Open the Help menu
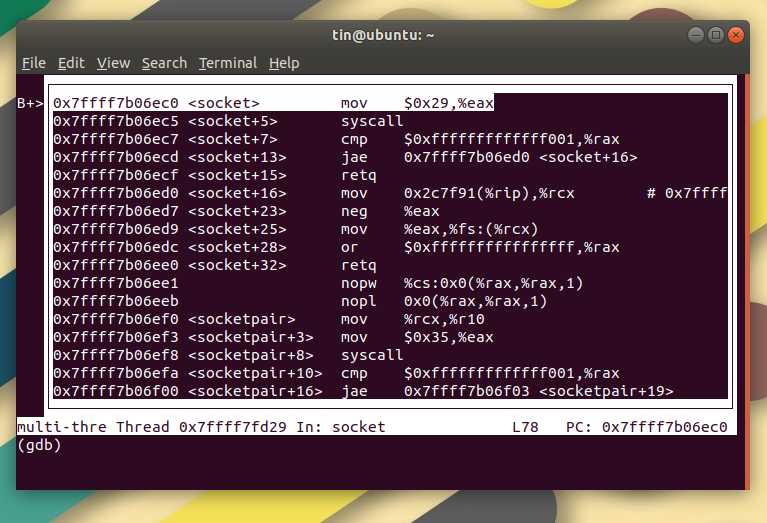Image resolution: width=767 pixels, height=523 pixels. pyautogui.click(x=284, y=63)
